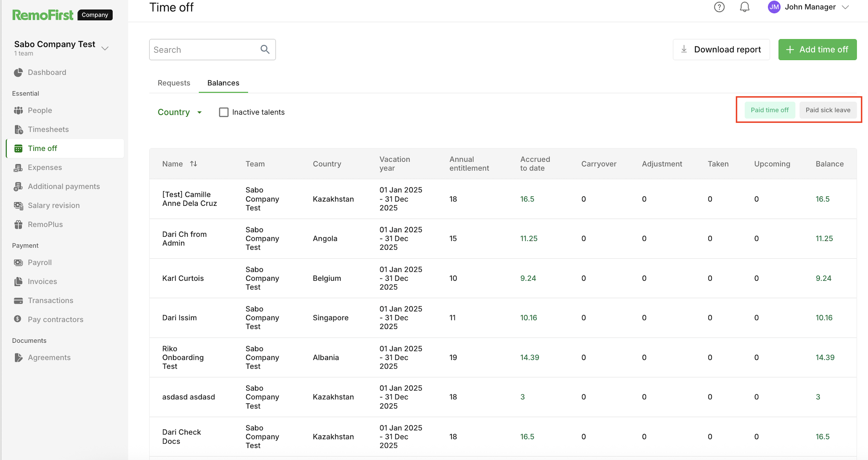This screenshot has width=868, height=460.
Task: Select Paid time off toggle
Action: (769, 110)
